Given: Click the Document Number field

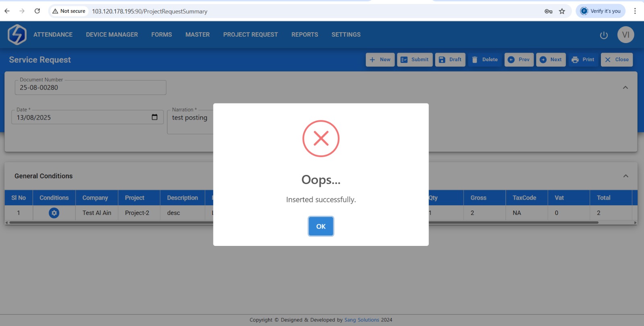Looking at the screenshot, I should [91, 88].
